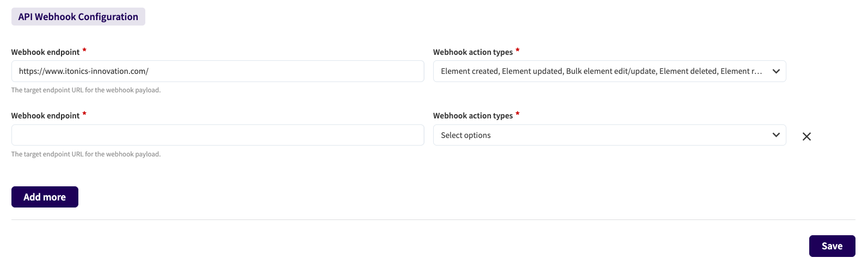
Task: Click help text under the second endpoint field
Action: tap(86, 154)
